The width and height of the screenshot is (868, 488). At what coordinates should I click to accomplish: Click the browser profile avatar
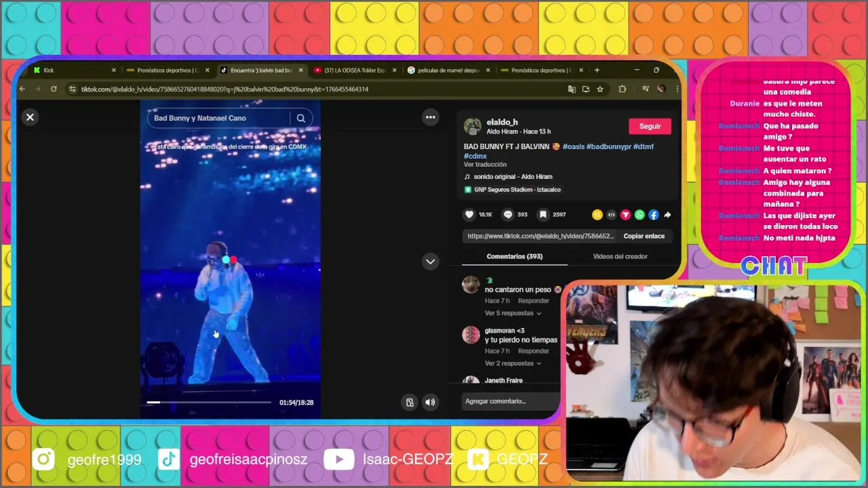[x=661, y=89]
